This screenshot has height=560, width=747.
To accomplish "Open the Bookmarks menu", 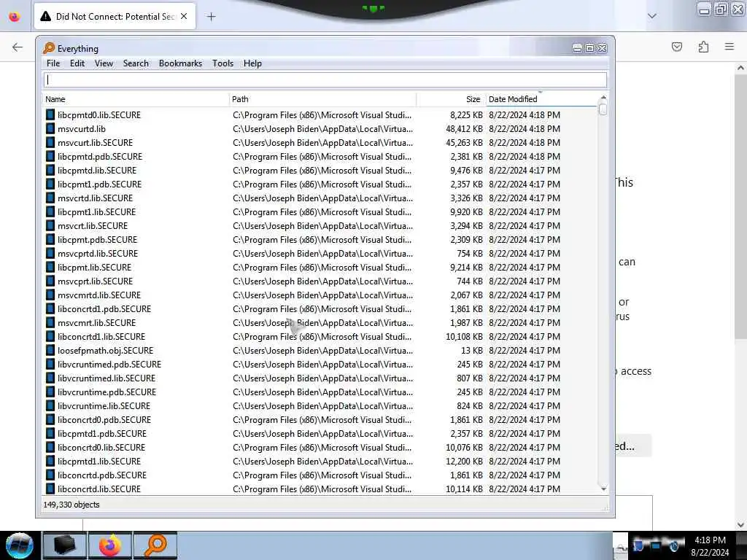I will point(181,63).
